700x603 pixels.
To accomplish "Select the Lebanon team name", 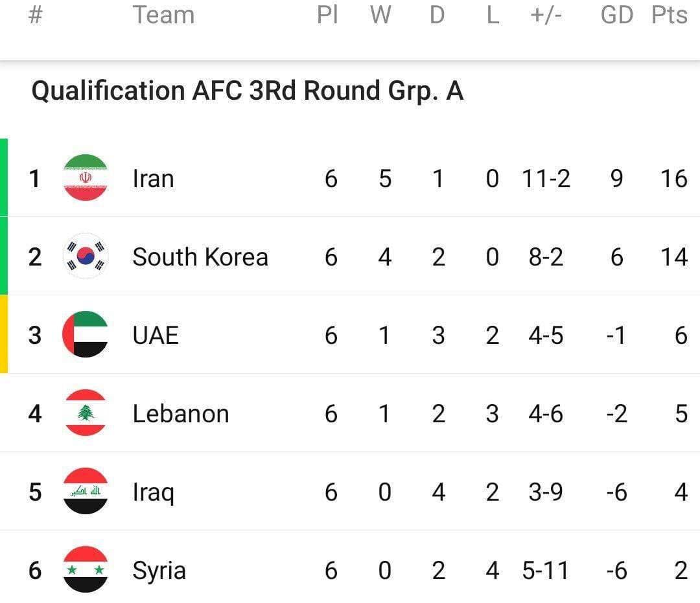I will (180, 413).
